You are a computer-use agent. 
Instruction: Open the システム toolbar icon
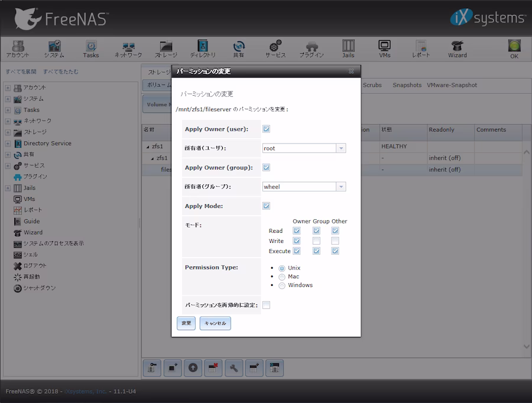tap(54, 49)
